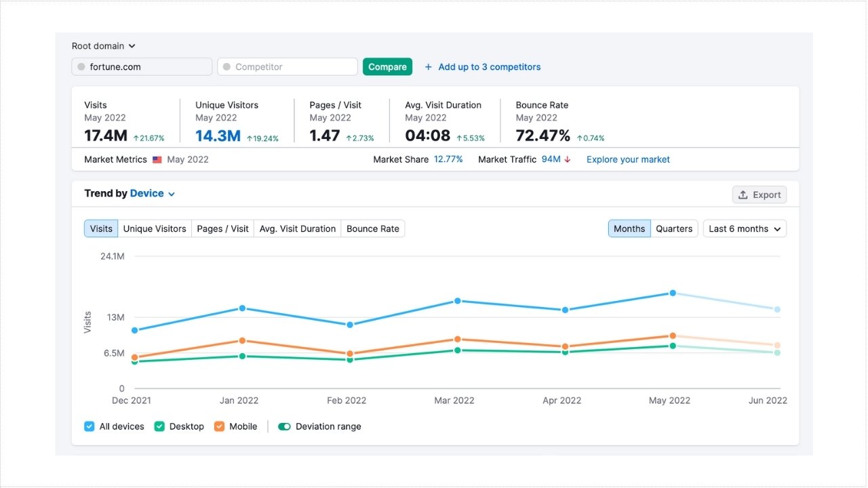
Task: Uncheck the Desktop checkbox
Action: (159, 426)
